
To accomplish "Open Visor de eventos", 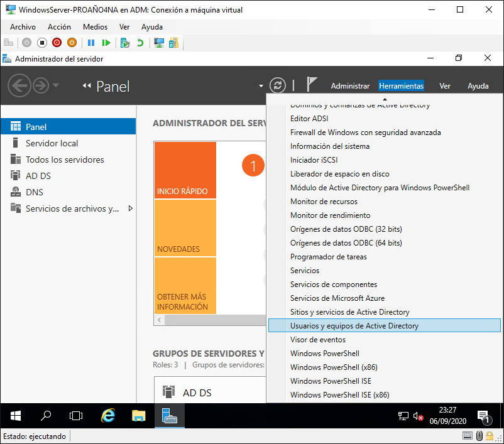I will (x=385, y=340).
